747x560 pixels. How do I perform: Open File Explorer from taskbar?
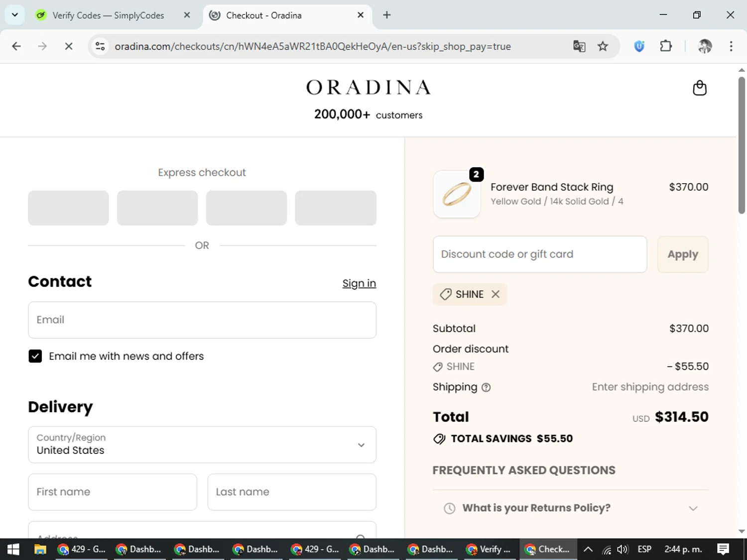40,549
